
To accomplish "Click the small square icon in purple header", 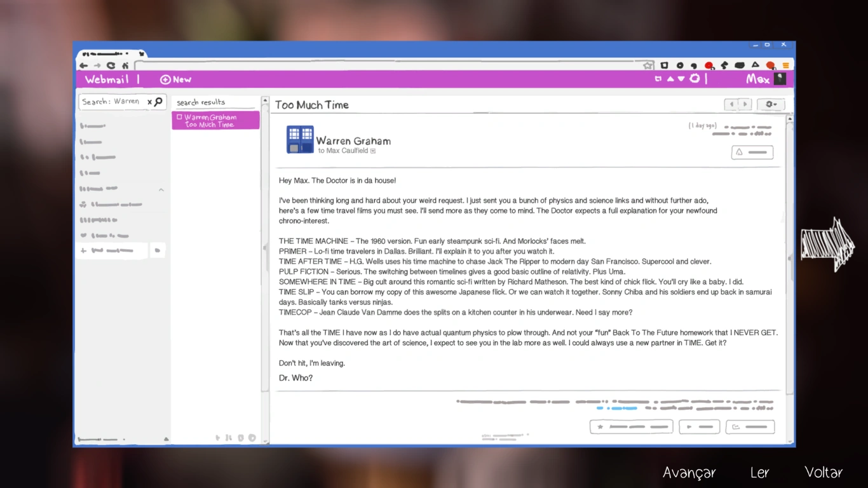I will tap(658, 79).
